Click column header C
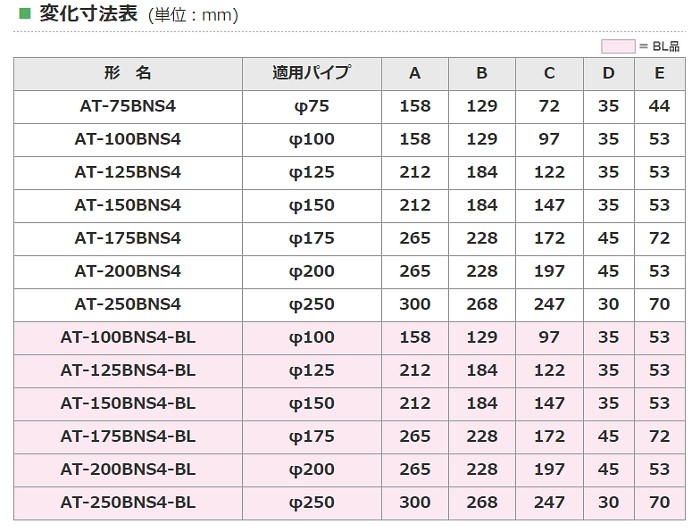 tap(550, 73)
